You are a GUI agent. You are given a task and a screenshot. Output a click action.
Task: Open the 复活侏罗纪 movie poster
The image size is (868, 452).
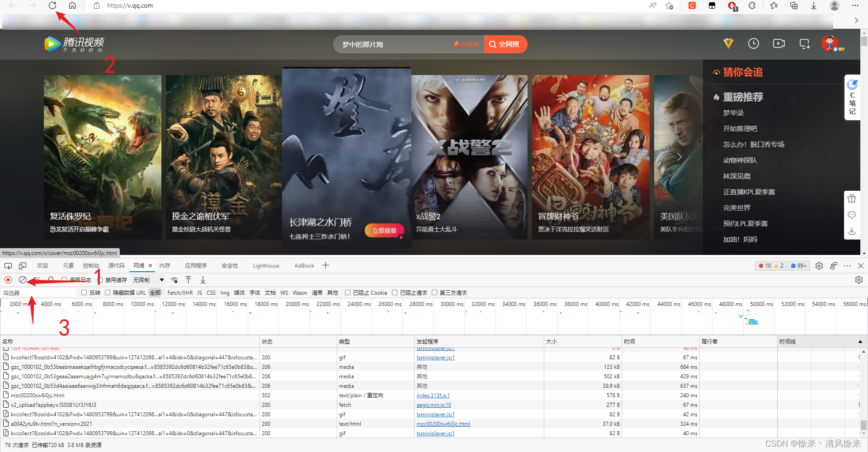pyautogui.click(x=103, y=157)
